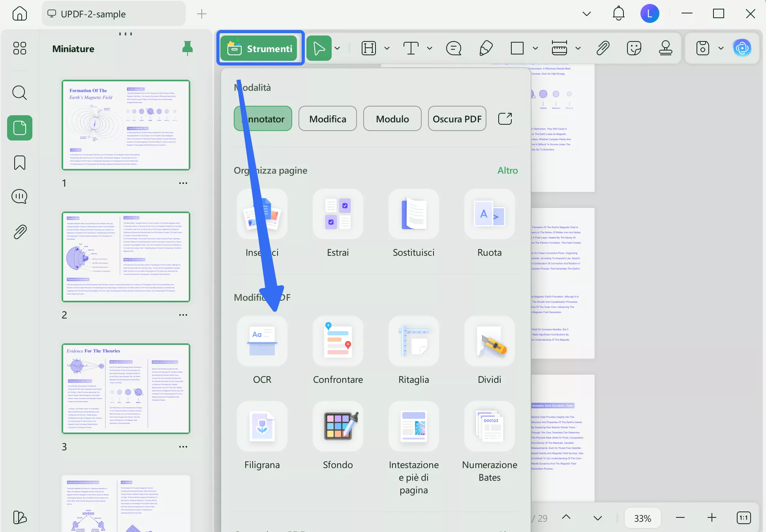Select the Numerazione Bates tool
The height and width of the screenshot is (532, 766).
point(489,427)
